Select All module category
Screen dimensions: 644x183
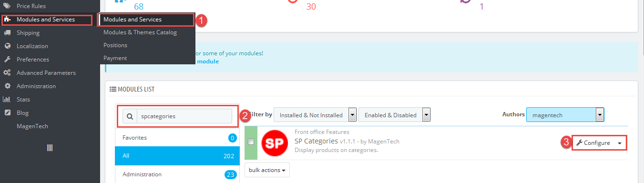point(177,156)
